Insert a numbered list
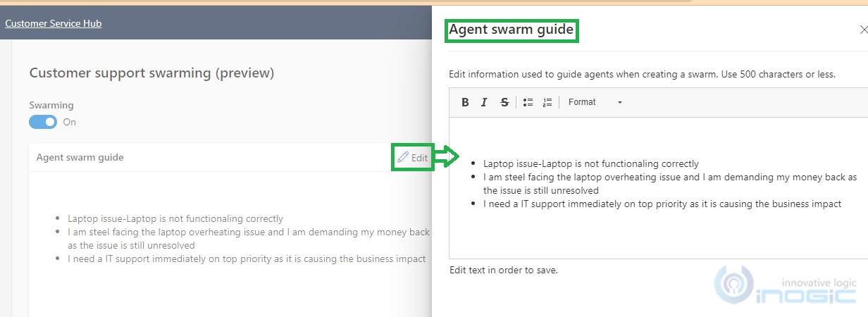Screen dimensions: 868x317 pyautogui.click(x=547, y=102)
